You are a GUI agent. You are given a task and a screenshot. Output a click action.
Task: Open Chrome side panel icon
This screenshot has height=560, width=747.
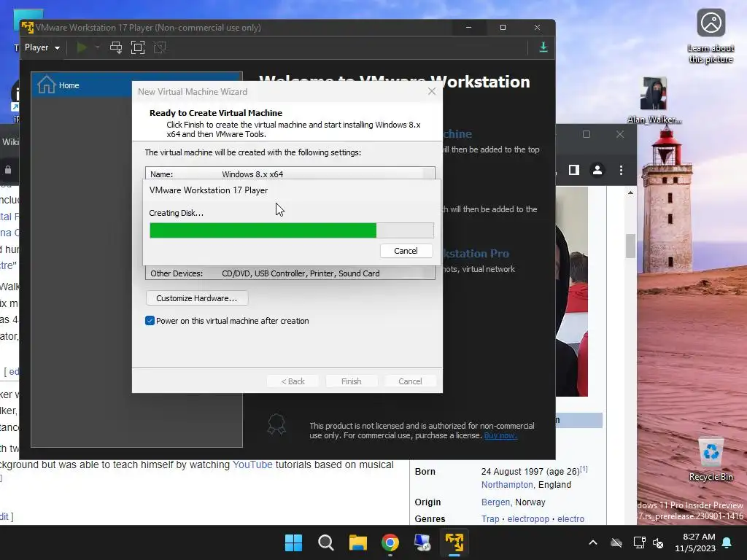(573, 170)
